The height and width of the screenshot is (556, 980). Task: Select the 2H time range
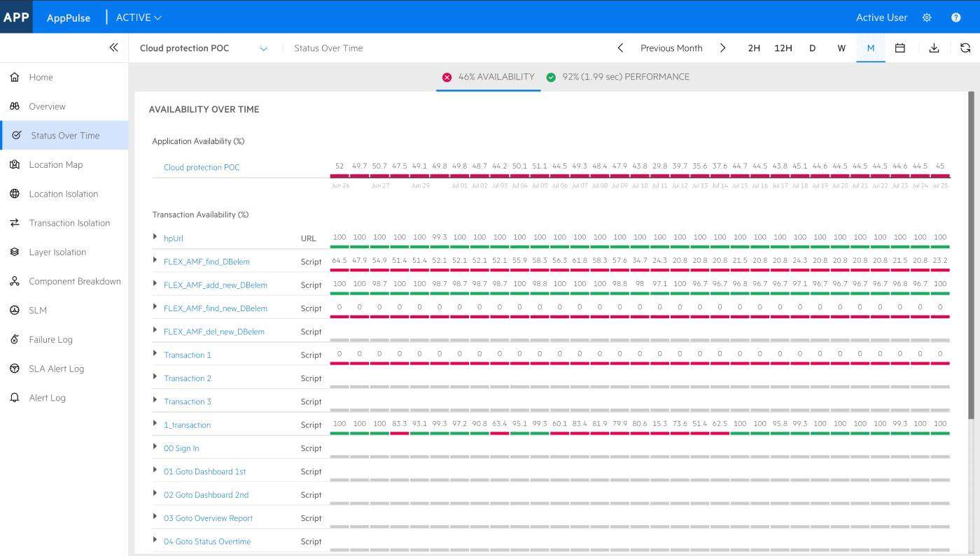click(754, 48)
